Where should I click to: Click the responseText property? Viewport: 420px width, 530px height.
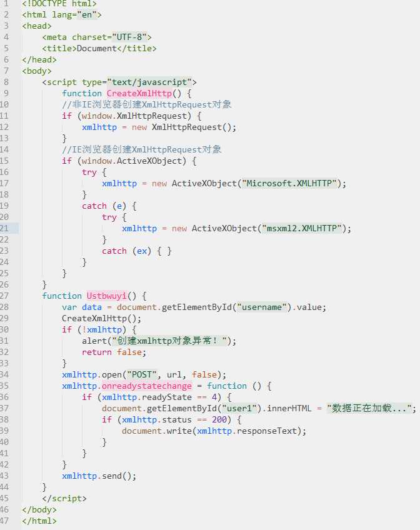[267, 431]
